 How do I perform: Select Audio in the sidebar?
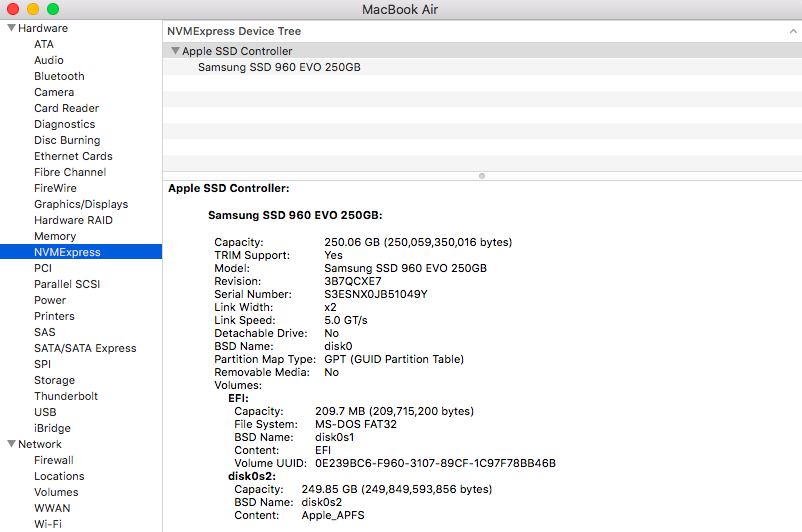point(49,60)
